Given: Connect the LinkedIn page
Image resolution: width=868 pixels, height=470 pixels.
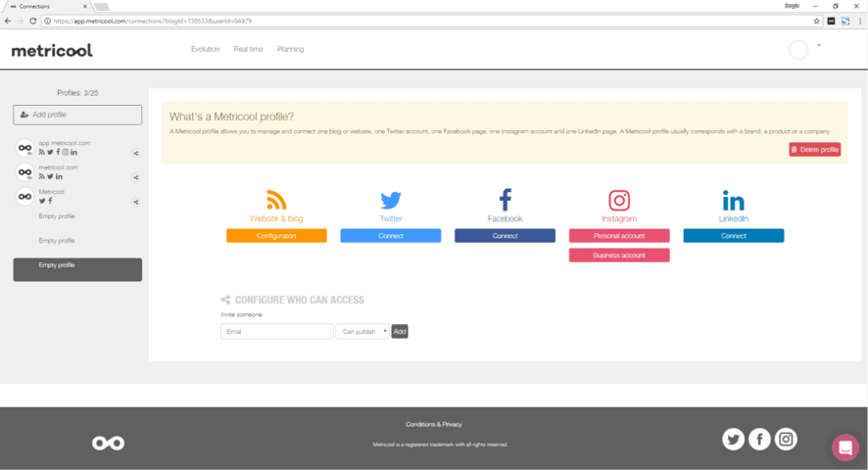Looking at the screenshot, I should (x=734, y=236).
